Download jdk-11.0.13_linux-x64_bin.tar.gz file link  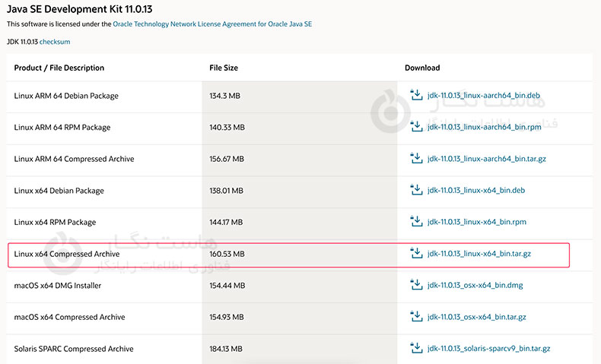pos(479,254)
